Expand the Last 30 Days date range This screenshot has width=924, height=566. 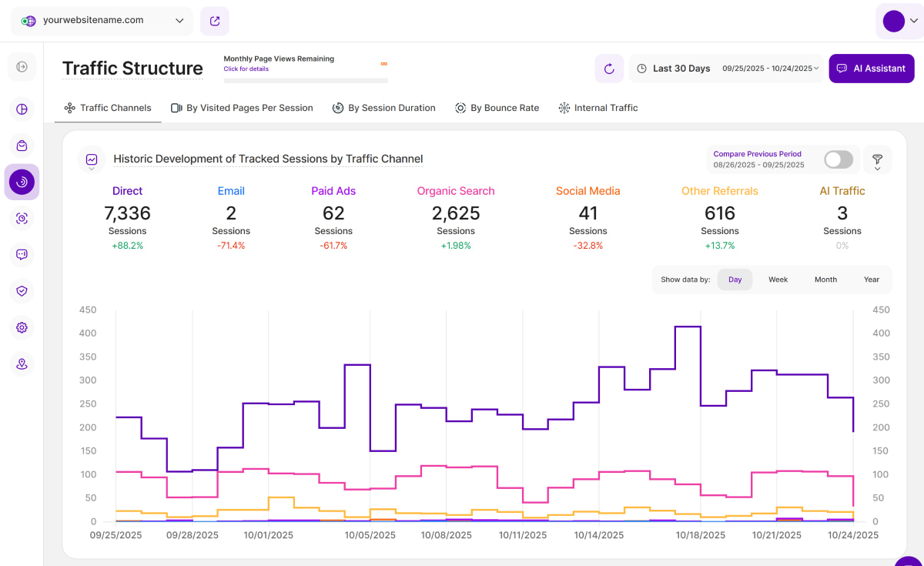click(x=726, y=69)
